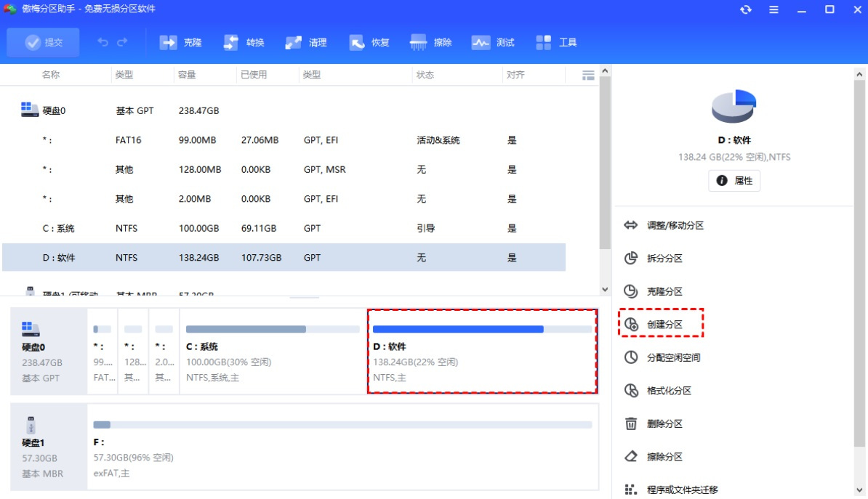Choose 调整/移动分区 in the right panel
The image size is (868, 499).
click(x=675, y=225)
